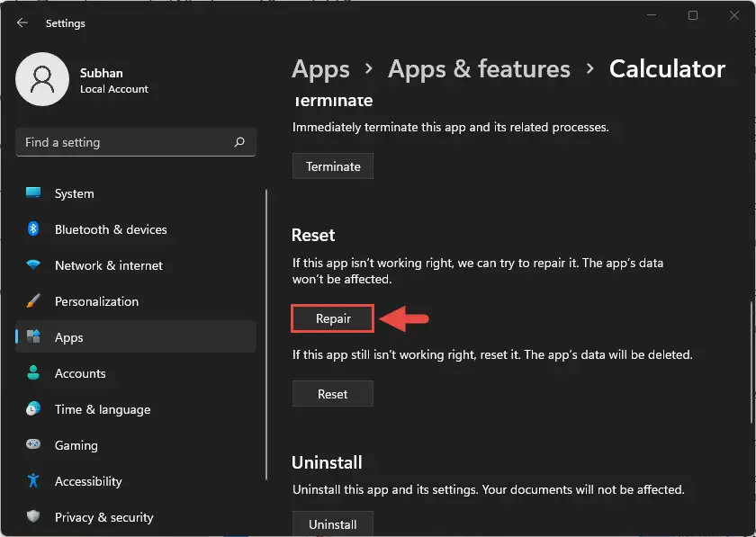Go to Network & internet settings
The image size is (756, 537).
136,265
